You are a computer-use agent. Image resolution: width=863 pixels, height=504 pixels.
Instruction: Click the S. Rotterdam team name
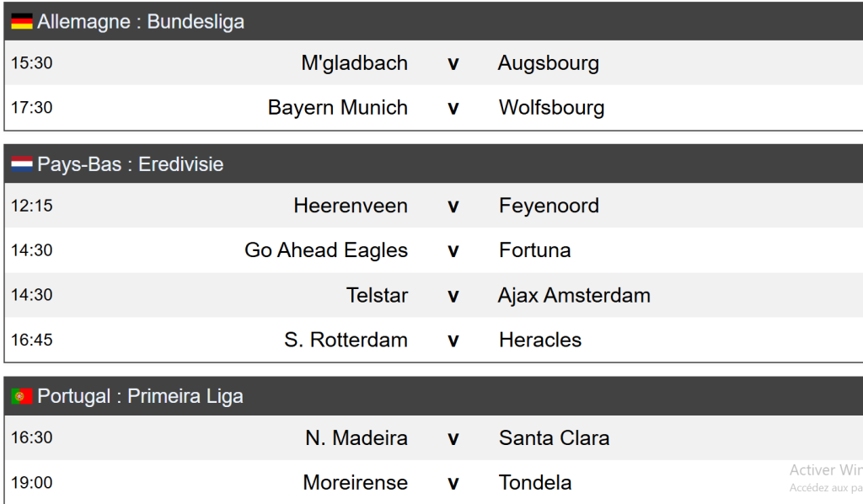tap(346, 340)
